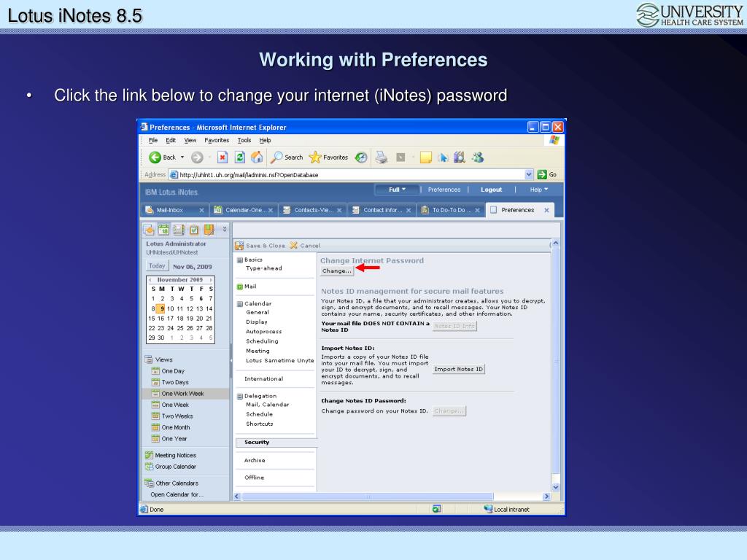Open the Favorites menu
This screenshot has width=747, height=560.
pos(217,141)
